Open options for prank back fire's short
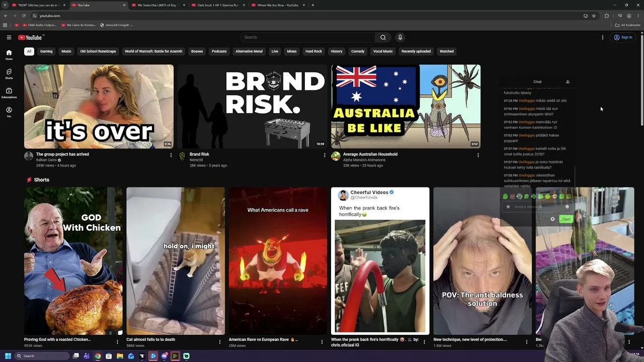Viewport: 644px width, 362px height. [x=424, y=342]
